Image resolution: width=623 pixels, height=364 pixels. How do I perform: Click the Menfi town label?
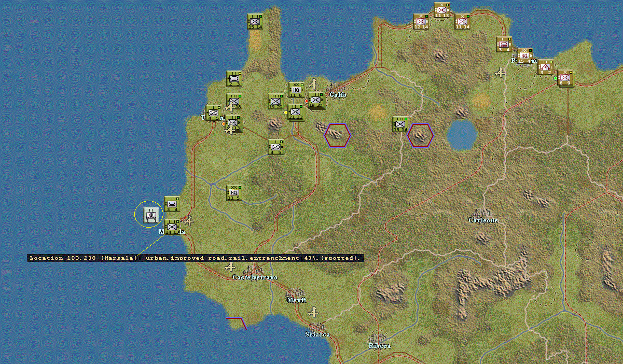pyautogui.click(x=297, y=300)
